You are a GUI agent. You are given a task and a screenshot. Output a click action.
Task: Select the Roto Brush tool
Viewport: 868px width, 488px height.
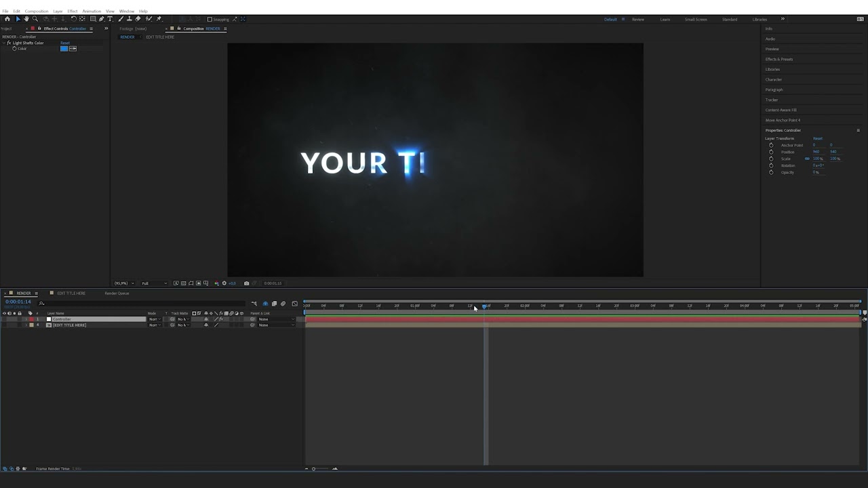(149, 19)
